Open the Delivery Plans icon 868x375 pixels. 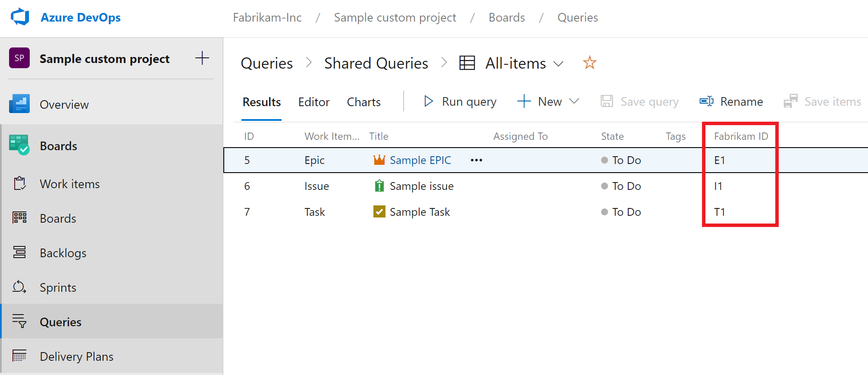point(19,356)
